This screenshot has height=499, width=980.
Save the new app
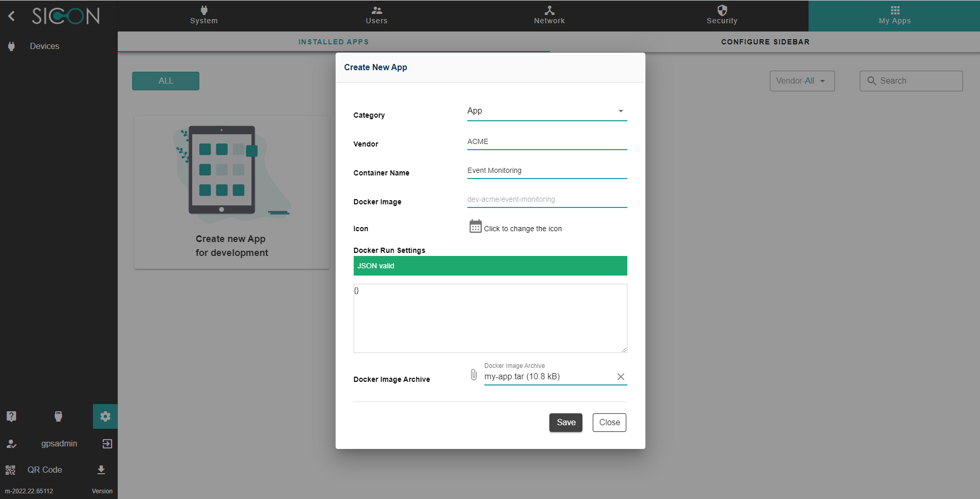coord(565,423)
